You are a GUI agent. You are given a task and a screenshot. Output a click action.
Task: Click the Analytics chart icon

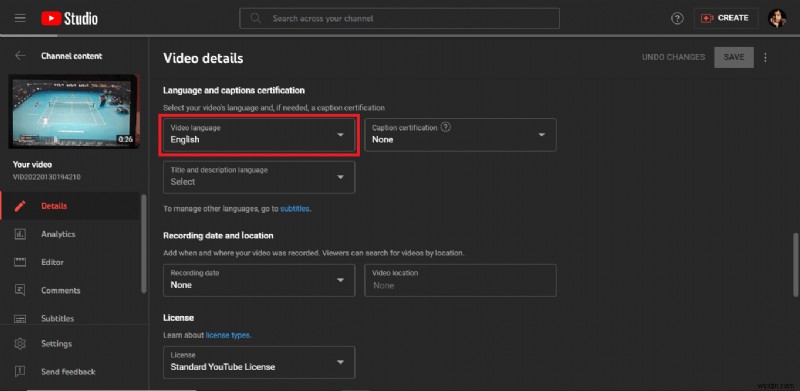(x=20, y=234)
